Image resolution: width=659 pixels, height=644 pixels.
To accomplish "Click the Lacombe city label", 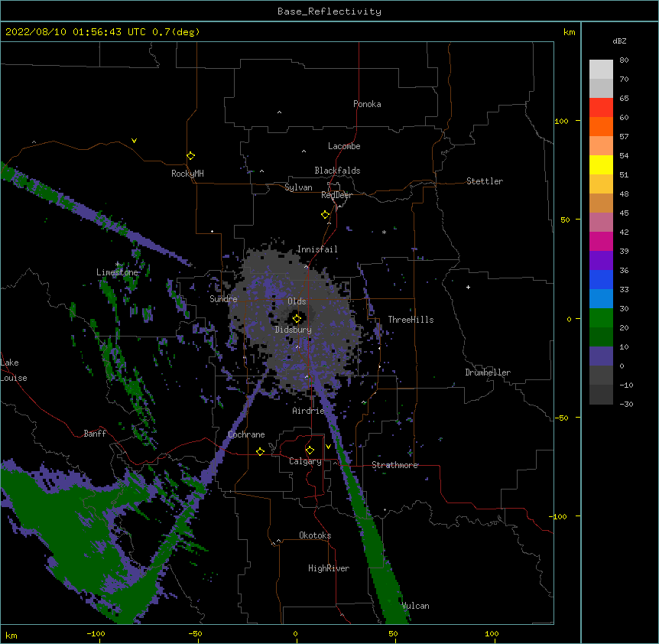I will [344, 146].
